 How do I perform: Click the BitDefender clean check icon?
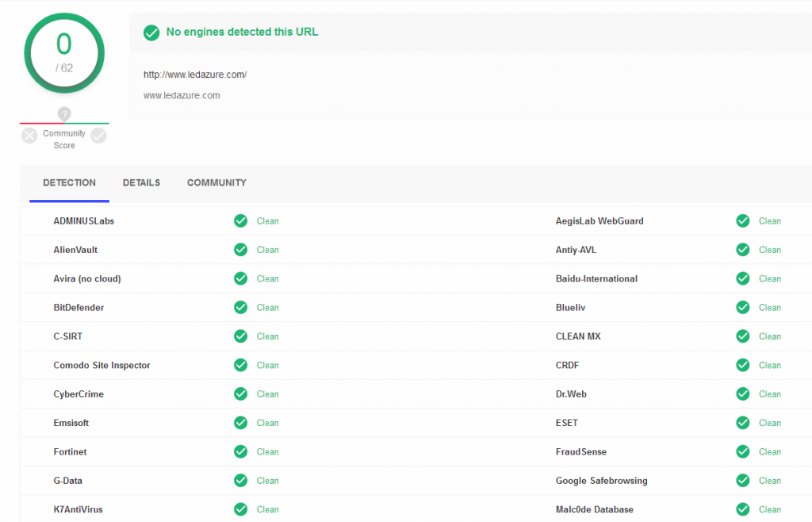point(241,308)
